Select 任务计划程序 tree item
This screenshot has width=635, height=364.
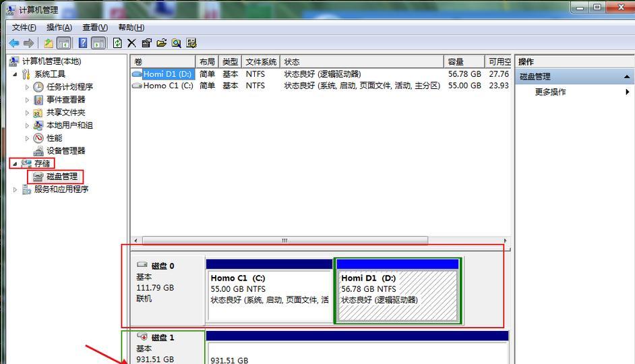pyautogui.click(x=69, y=87)
